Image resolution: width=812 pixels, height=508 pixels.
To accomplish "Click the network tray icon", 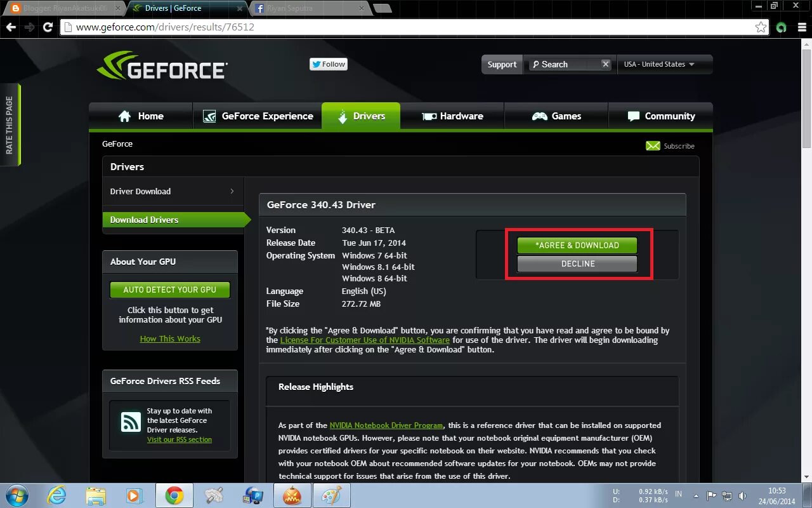I will pyautogui.click(x=727, y=496).
